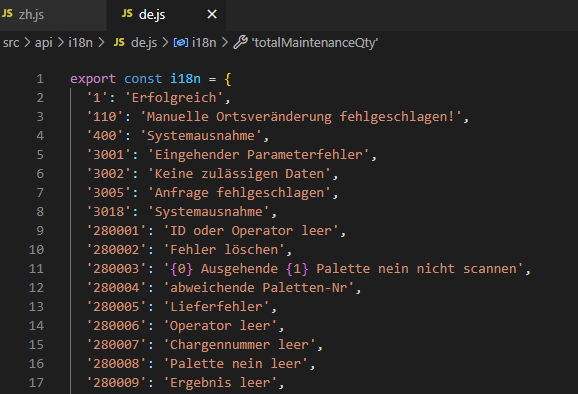Click line number 11 in gutter
The width and height of the screenshot is (578, 394).
[x=36, y=269]
